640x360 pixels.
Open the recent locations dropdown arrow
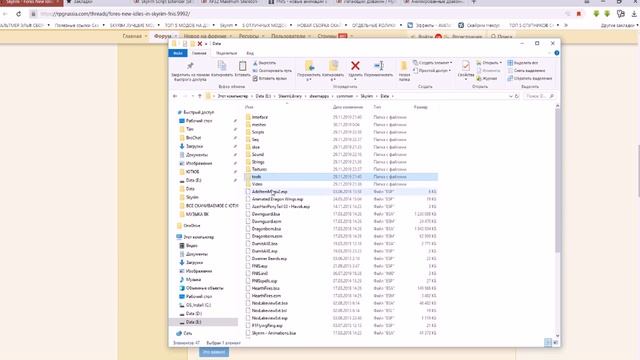(193, 96)
